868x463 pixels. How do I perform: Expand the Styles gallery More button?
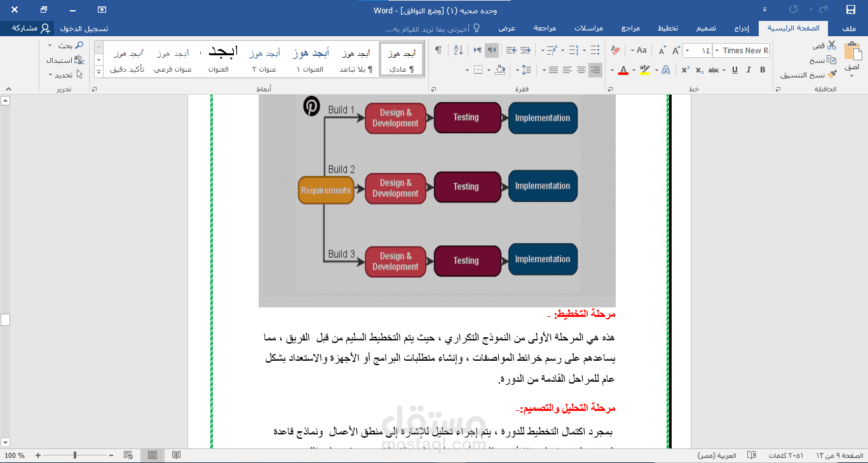coord(98,73)
